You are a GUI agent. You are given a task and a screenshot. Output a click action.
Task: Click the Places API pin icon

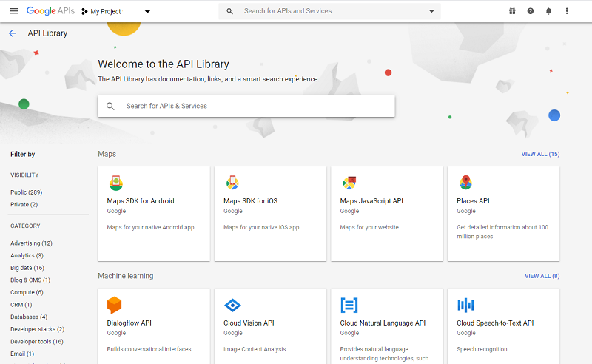pyautogui.click(x=465, y=183)
